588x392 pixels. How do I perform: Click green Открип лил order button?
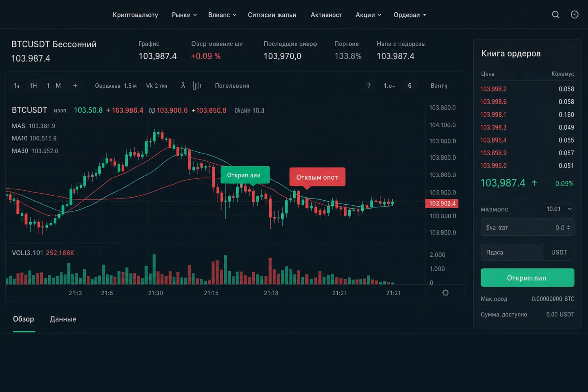[x=527, y=278]
